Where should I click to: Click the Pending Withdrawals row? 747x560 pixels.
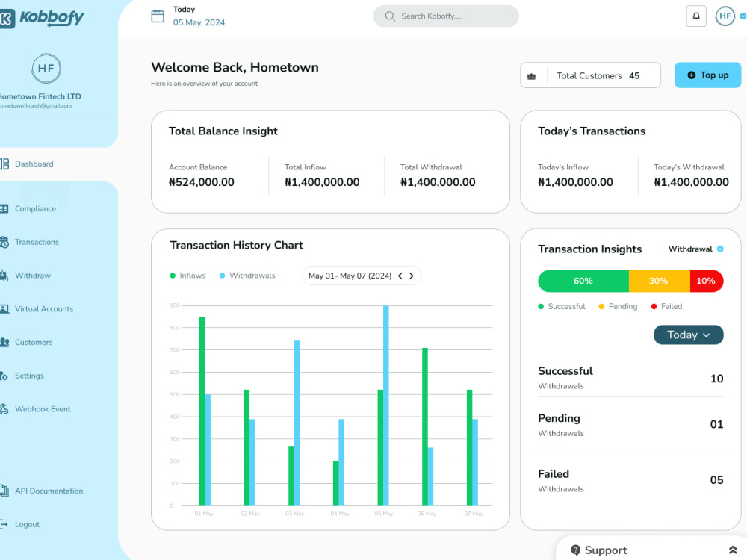tap(630, 426)
